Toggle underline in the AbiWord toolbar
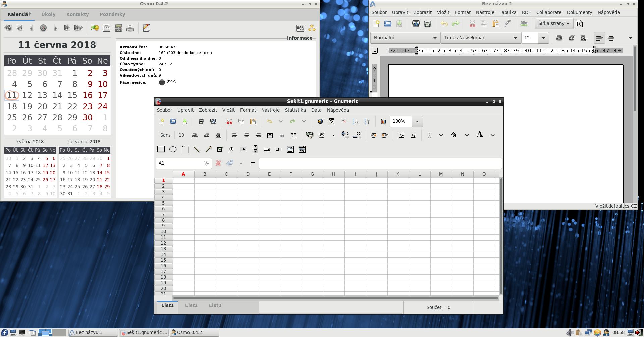The width and height of the screenshot is (644, 337). [583, 38]
